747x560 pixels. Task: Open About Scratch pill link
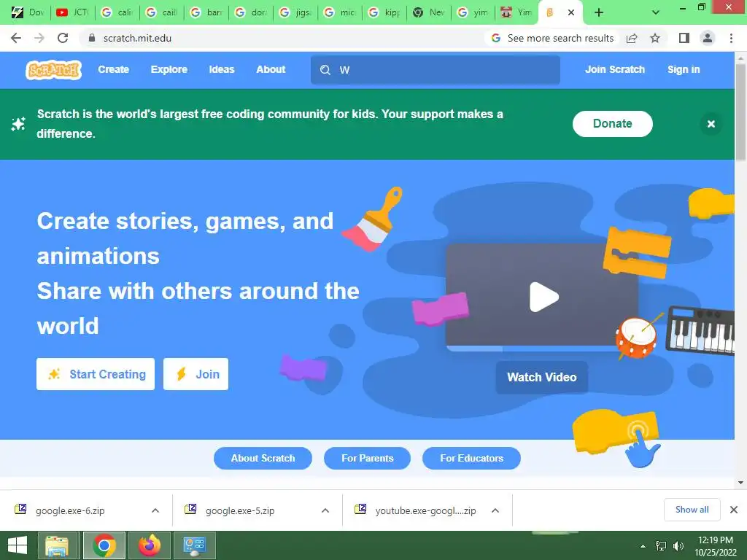tap(263, 458)
